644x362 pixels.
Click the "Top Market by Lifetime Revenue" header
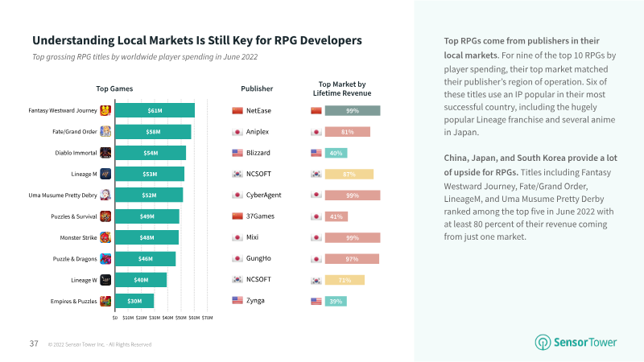tap(342, 88)
